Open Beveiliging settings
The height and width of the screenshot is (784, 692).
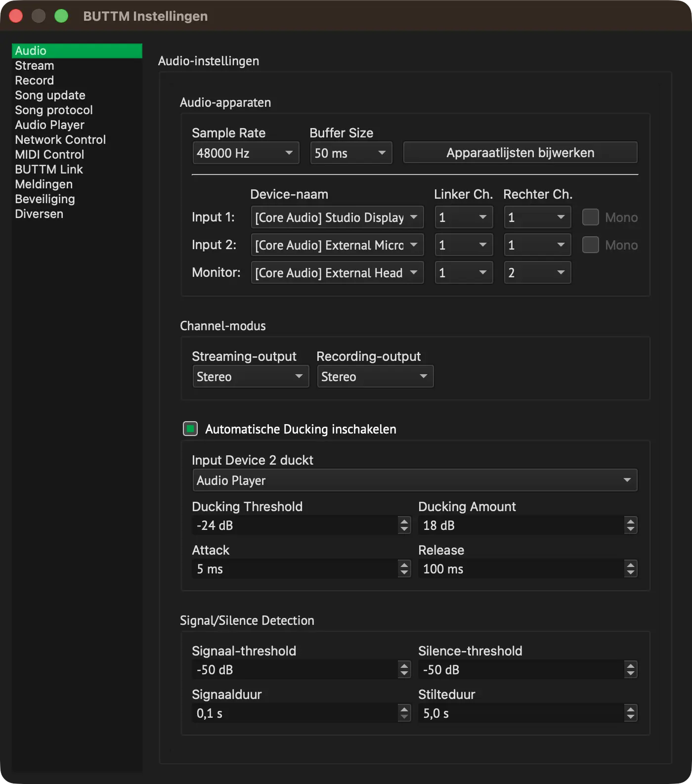pyautogui.click(x=77, y=199)
